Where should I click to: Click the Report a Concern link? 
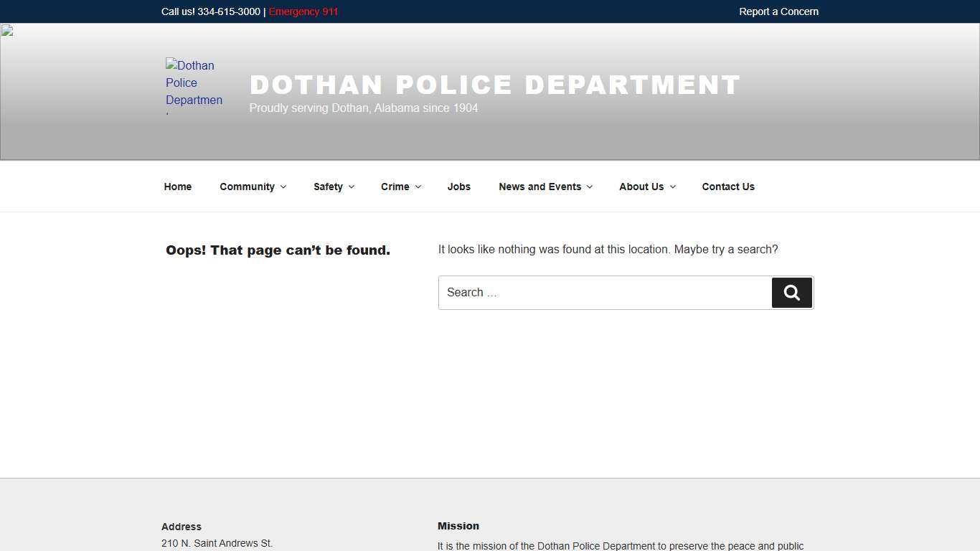(x=778, y=11)
